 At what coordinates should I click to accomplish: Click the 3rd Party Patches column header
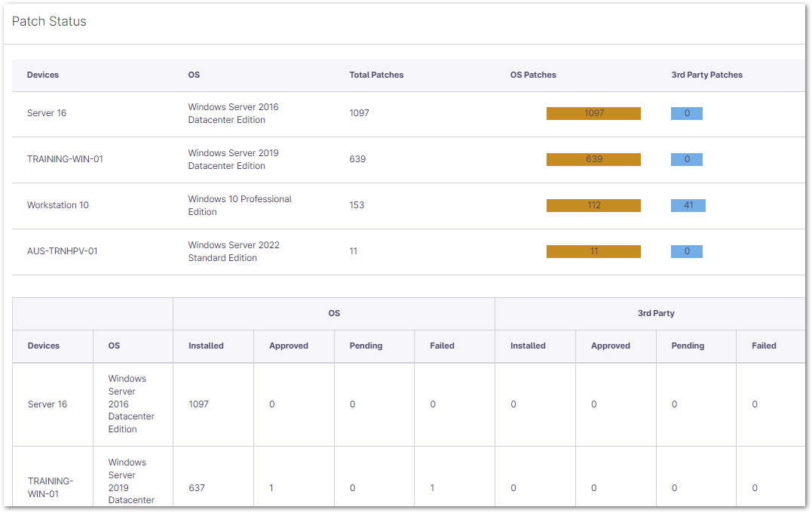[x=706, y=75]
